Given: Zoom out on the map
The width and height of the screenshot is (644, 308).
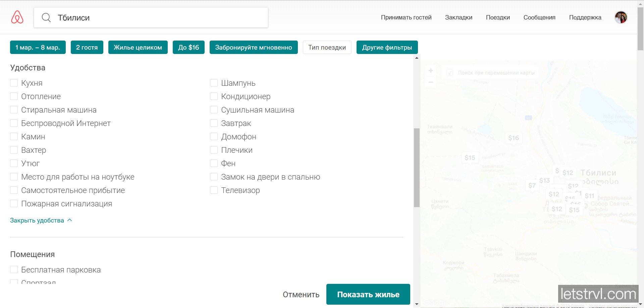Looking at the screenshot, I should tap(430, 81).
